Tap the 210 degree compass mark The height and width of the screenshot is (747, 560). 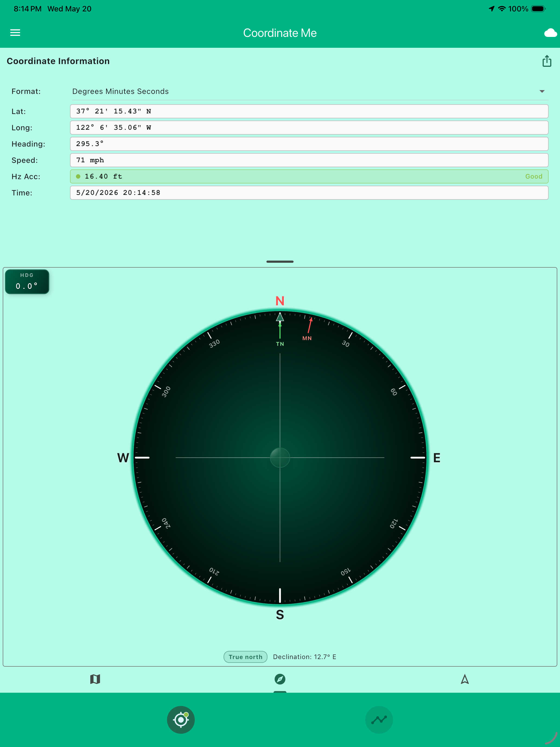214,571
